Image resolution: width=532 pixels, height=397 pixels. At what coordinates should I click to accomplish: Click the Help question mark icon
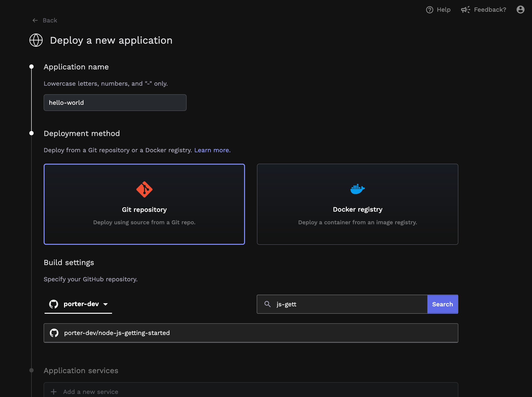430,10
